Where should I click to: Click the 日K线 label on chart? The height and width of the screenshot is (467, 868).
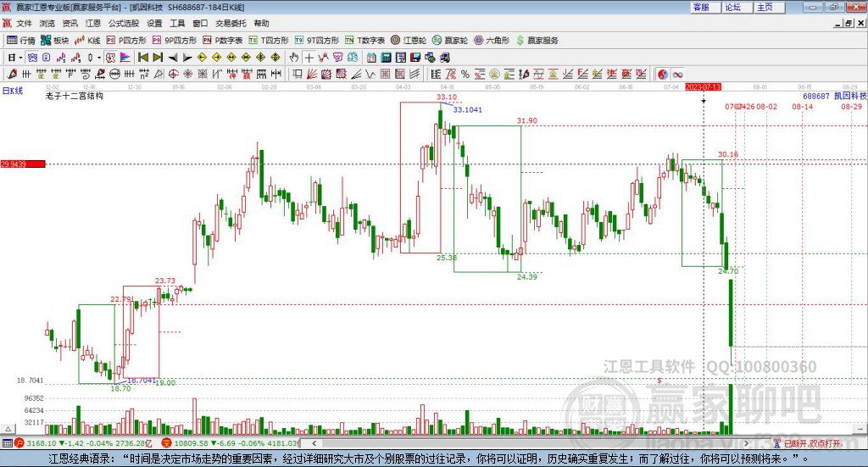(x=13, y=91)
